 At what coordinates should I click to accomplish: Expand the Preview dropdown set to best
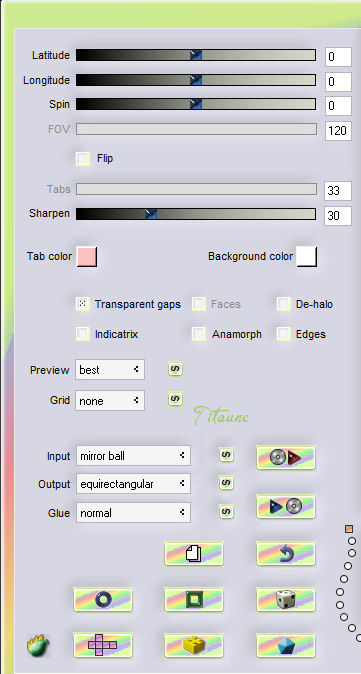tap(110, 370)
